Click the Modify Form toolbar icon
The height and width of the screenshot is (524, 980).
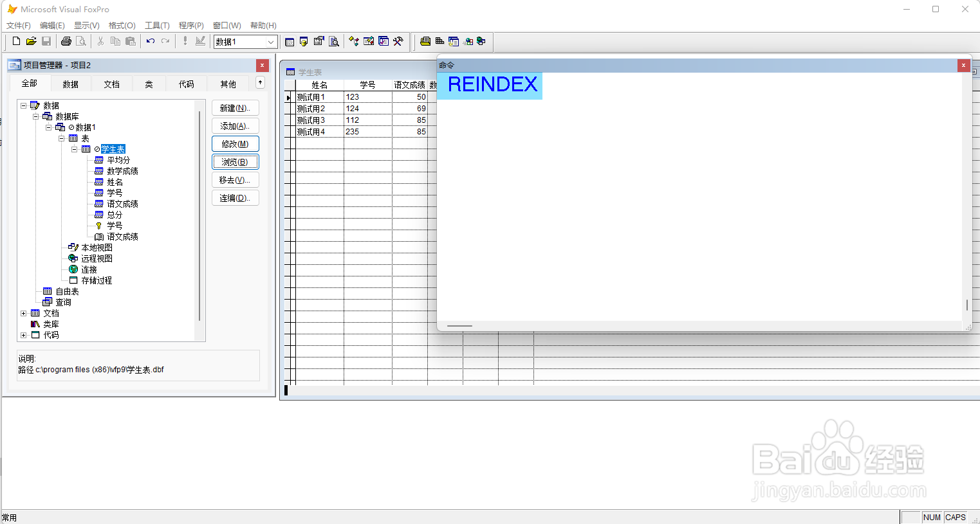pyautogui.click(x=200, y=41)
